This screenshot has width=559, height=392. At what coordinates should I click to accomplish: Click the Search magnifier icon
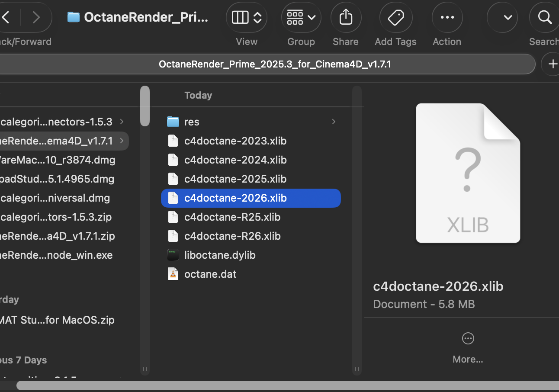(544, 18)
